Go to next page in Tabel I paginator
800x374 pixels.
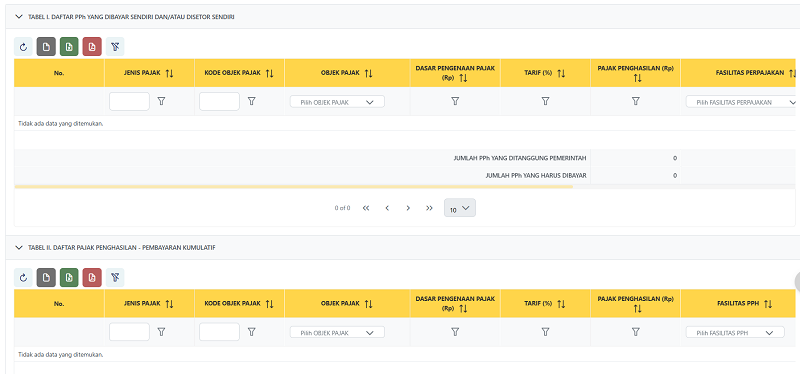408,208
